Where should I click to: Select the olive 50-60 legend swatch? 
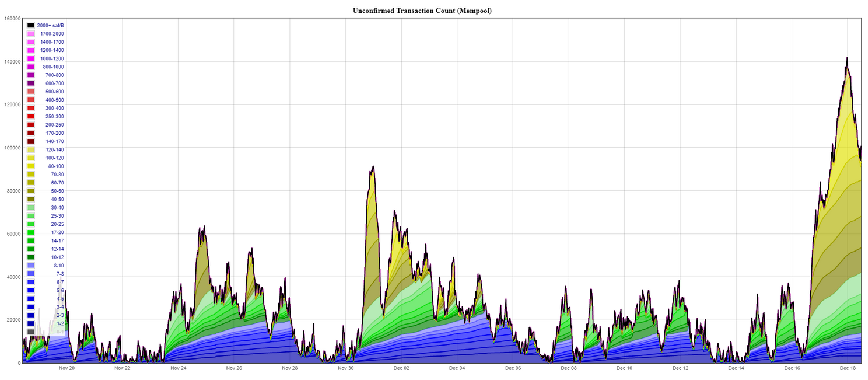coord(31,191)
